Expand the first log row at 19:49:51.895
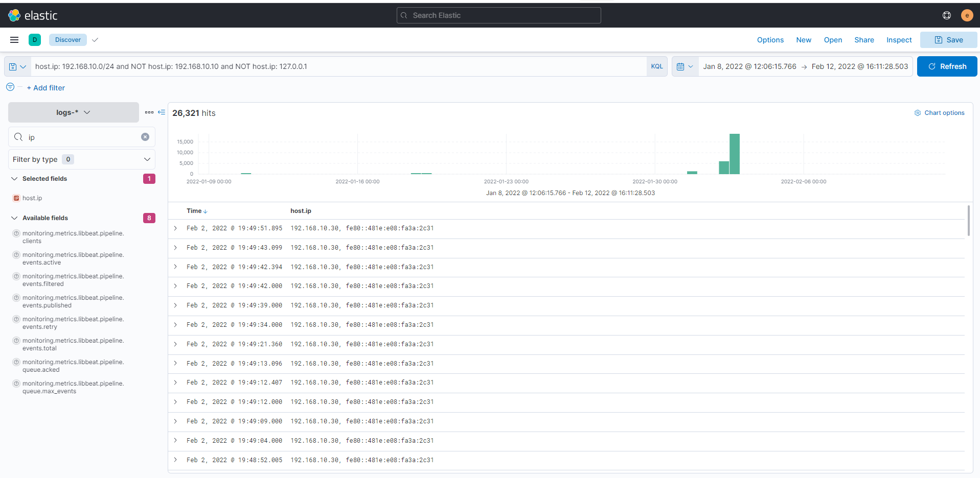Image resolution: width=980 pixels, height=478 pixels. pyautogui.click(x=175, y=228)
